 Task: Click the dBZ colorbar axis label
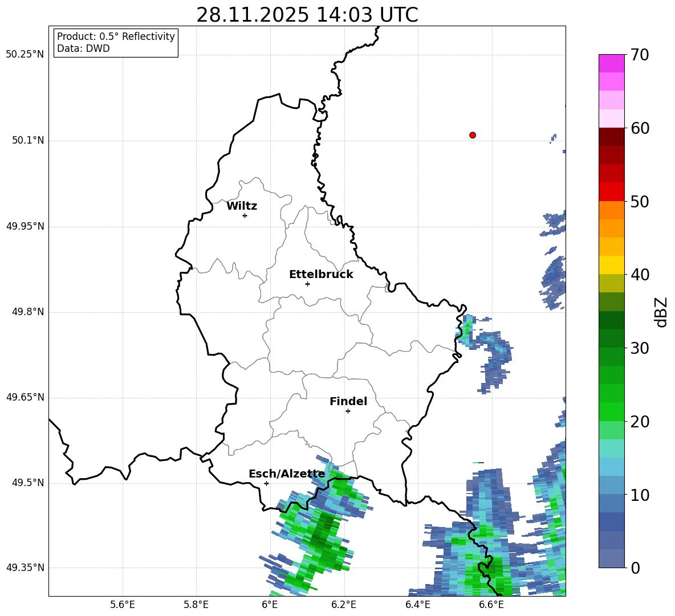(x=661, y=312)
